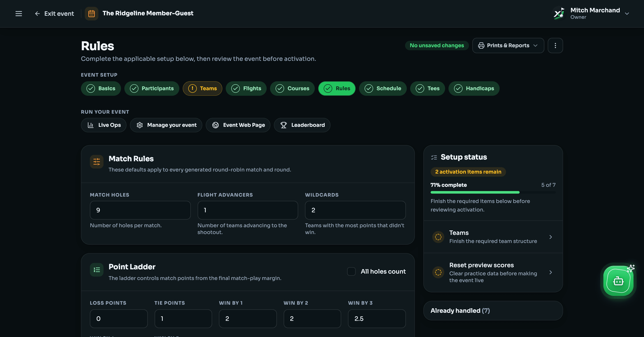Enable the All holes count checkbox
The width and height of the screenshot is (644, 337).
pos(351,271)
